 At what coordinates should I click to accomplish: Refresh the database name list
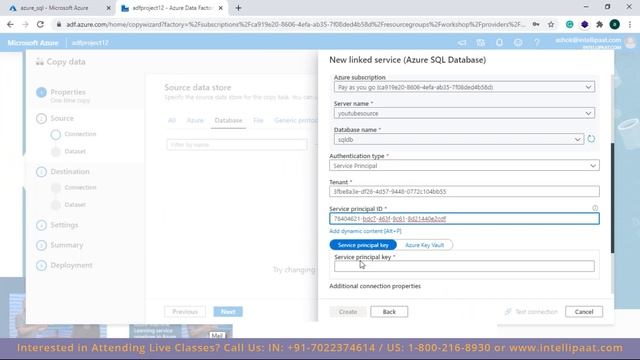pyautogui.click(x=591, y=139)
